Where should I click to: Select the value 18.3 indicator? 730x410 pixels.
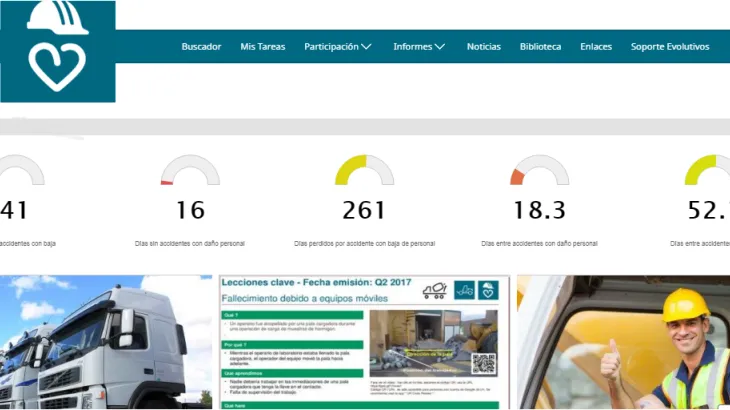540,210
